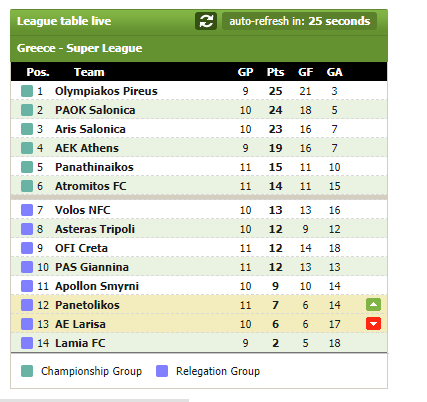
Task: Click the refresh arrows icon
Action: [206, 21]
